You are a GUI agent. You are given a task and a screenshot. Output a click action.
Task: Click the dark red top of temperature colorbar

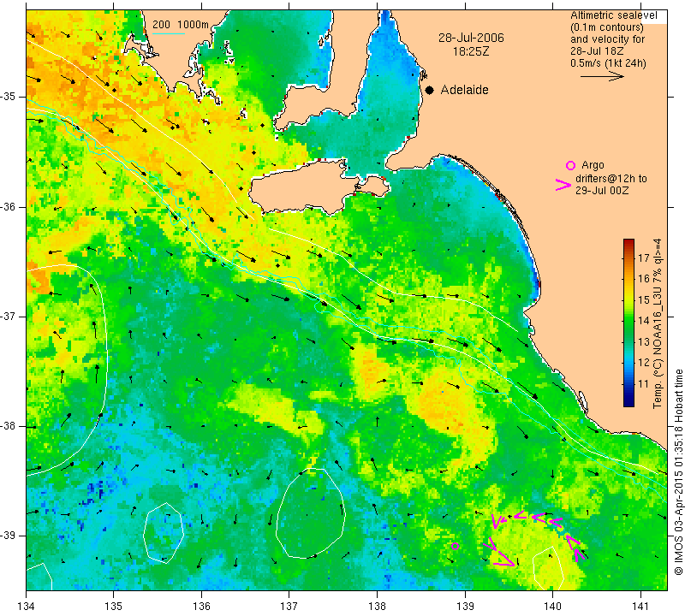628,241
